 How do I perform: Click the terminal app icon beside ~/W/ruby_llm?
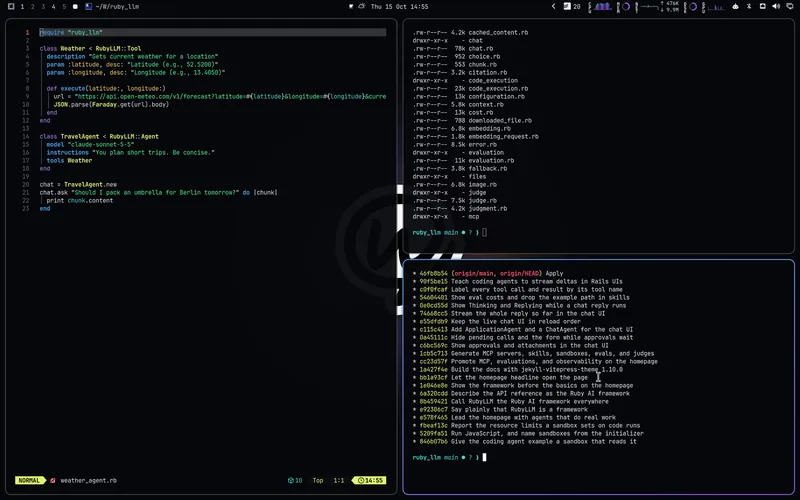(x=89, y=7)
